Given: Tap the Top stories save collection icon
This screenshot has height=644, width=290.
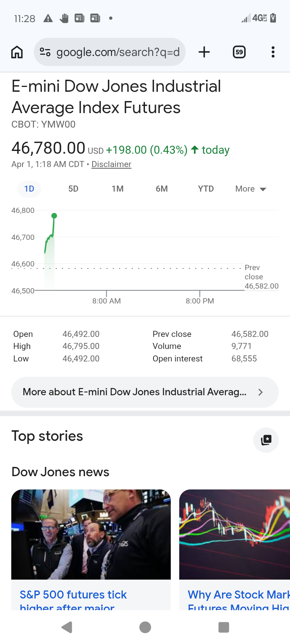Looking at the screenshot, I should pos(266,440).
